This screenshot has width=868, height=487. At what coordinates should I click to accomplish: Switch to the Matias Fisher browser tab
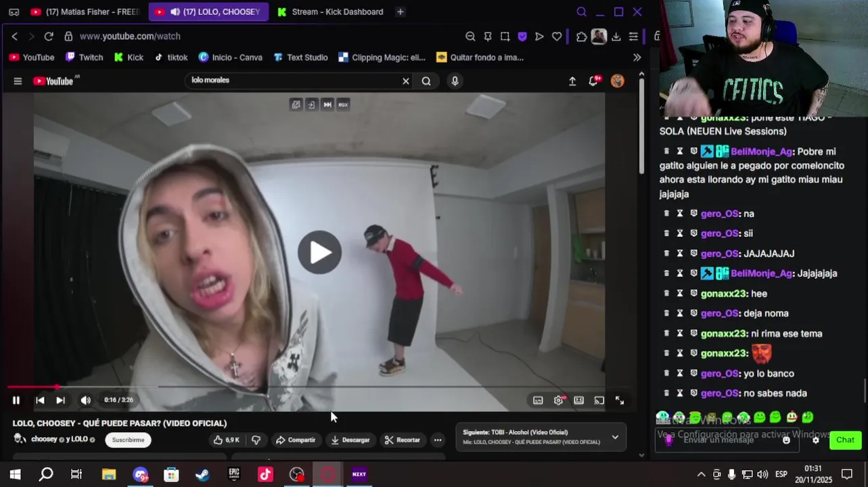click(85, 11)
